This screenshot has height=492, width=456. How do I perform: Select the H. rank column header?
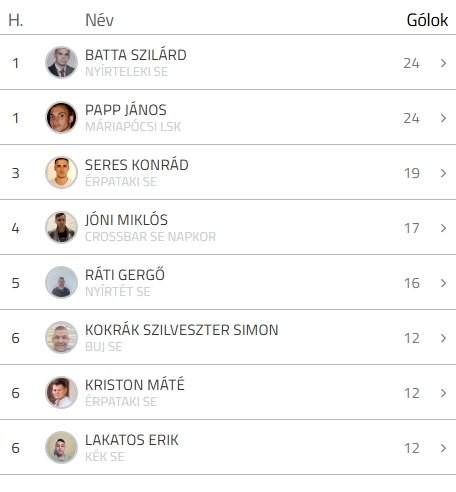(16, 20)
